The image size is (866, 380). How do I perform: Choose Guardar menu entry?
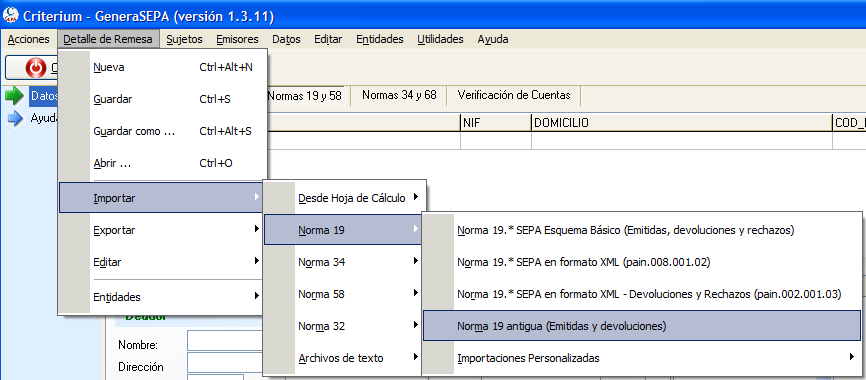pyautogui.click(x=163, y=99)
